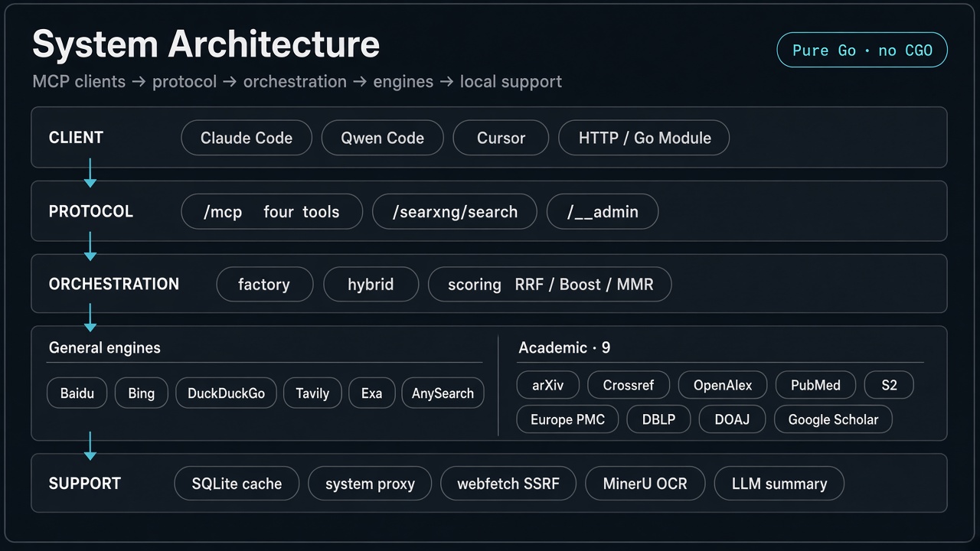Open the "/__admin" endpoint pill
980x551 pixels.
[603, 211]
